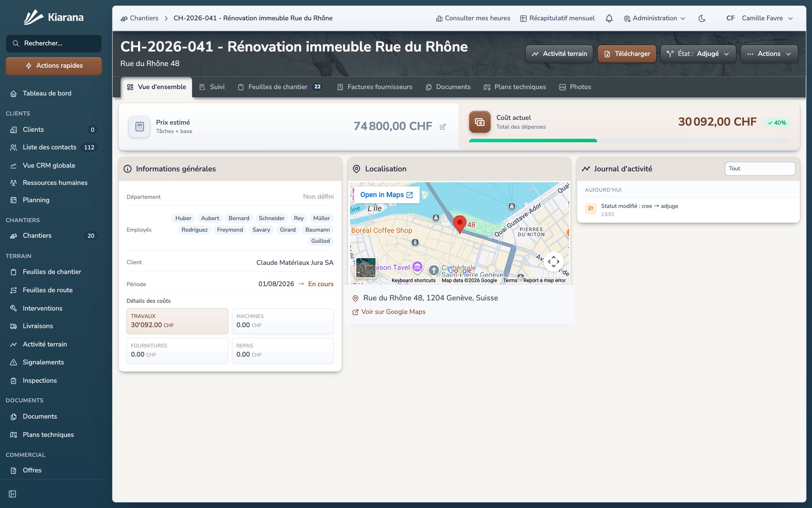Click the map fullscreen toggle icon
This screenshot has width=812, height=508.
pos(554,261)
